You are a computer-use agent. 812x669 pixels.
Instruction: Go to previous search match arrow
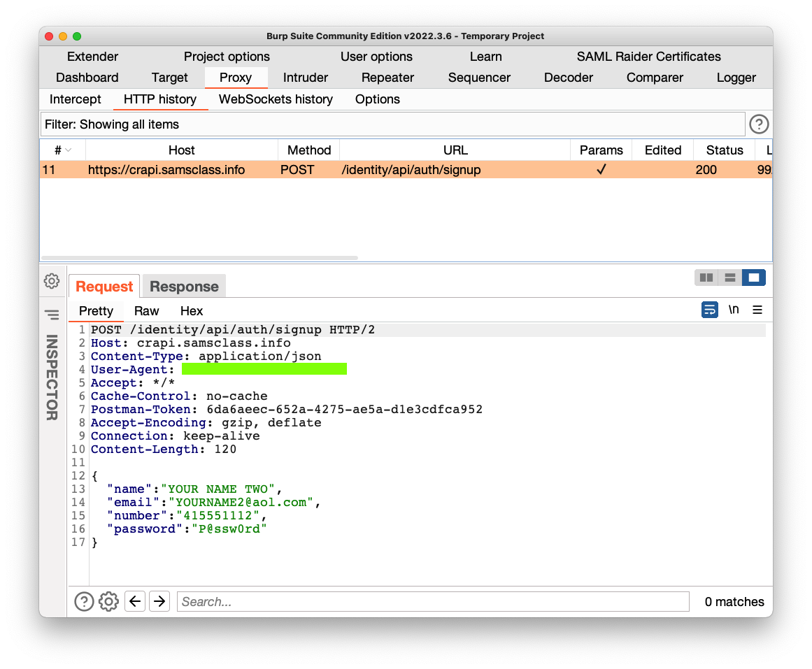pos(135,601)
